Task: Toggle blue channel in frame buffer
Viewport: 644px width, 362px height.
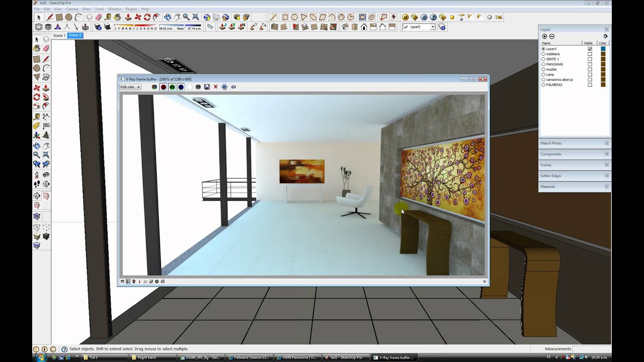Action: (181, 87)
